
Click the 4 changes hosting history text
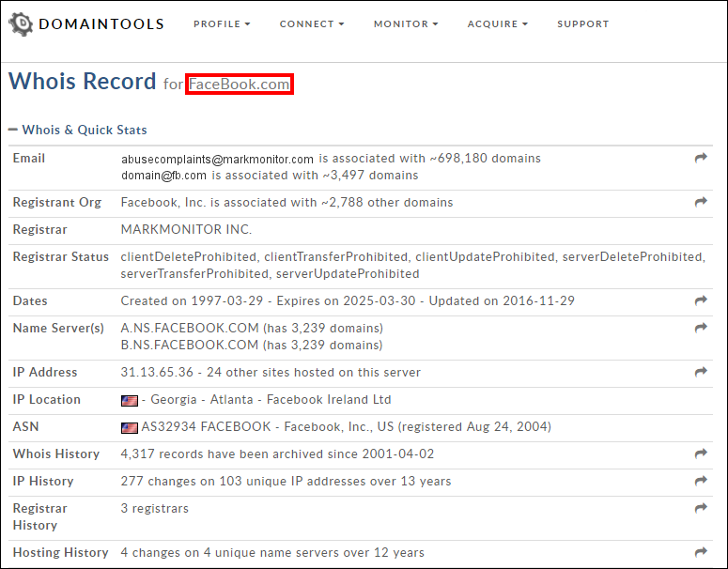[x=272, y=552]
